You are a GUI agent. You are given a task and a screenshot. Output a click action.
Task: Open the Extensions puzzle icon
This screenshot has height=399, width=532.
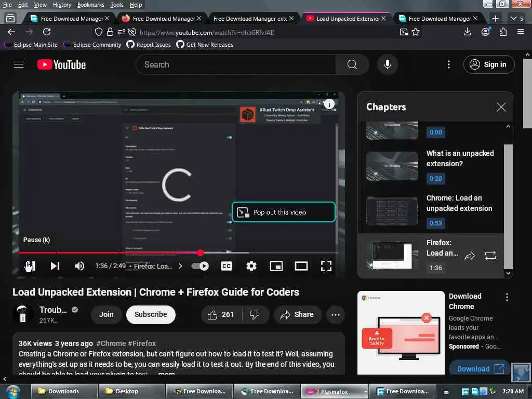503,32
